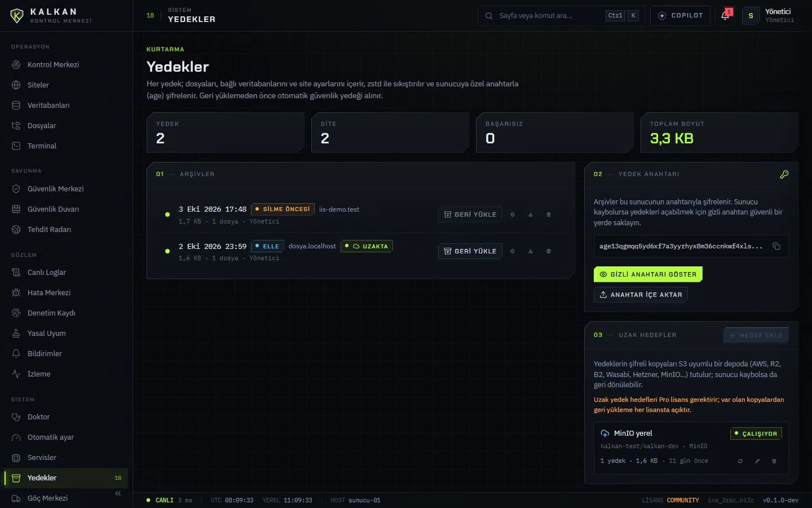Navigate to Güvenlik Duvarı
The height and width of the screenshot is (508, 812).
(x=67, y=209)
